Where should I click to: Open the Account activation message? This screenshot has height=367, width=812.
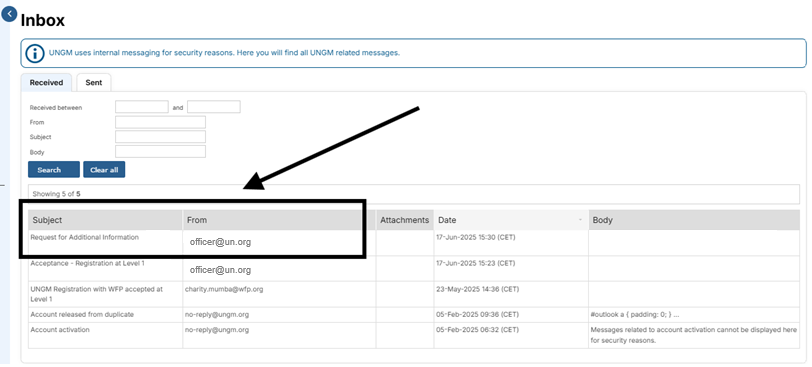60,330
